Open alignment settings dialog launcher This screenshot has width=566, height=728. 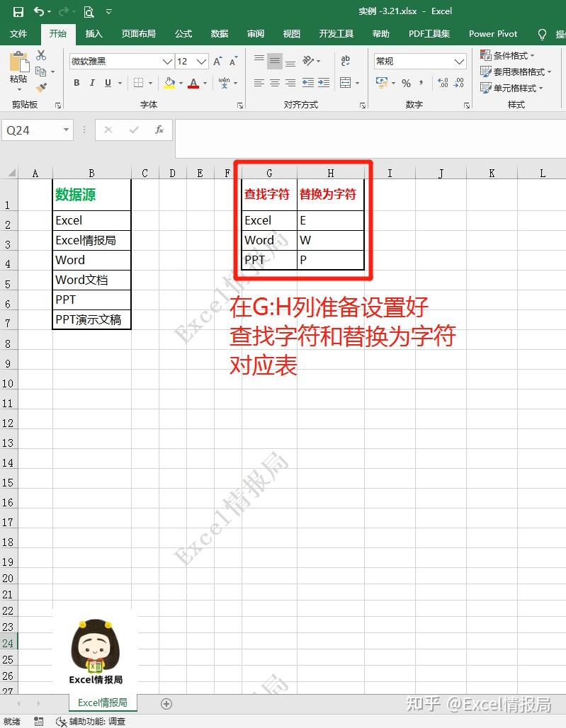363,106
